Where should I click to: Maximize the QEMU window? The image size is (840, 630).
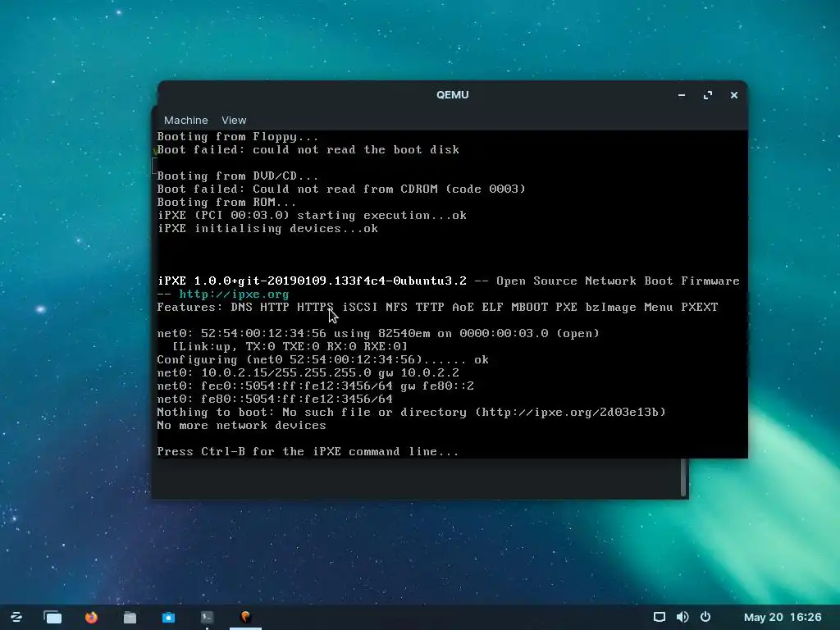(708, 95)
